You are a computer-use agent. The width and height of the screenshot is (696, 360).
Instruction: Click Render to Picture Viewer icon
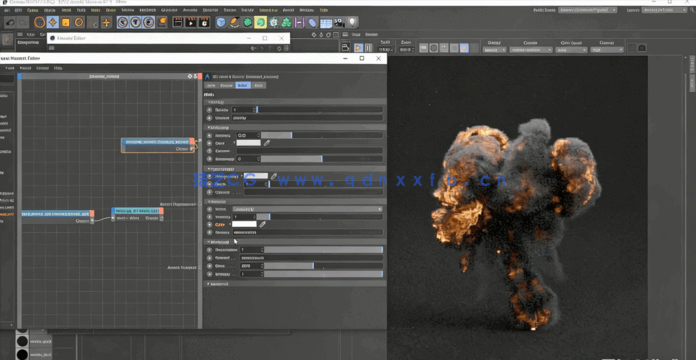pos(190,22)
